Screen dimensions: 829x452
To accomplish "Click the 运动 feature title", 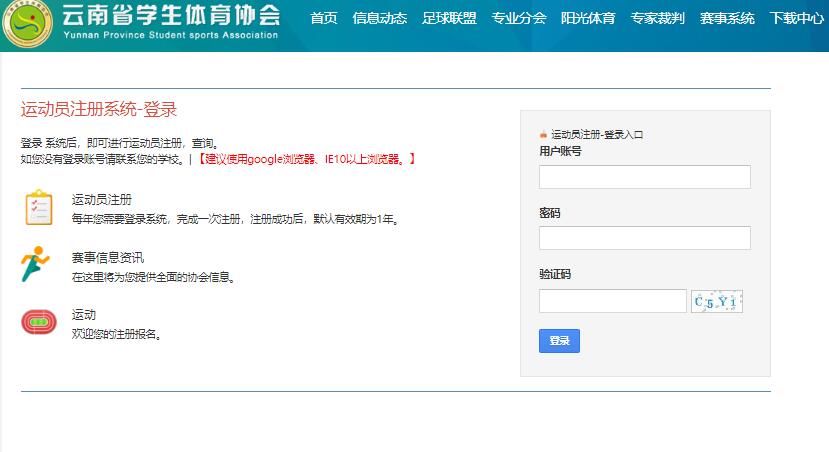I will 84,315.
